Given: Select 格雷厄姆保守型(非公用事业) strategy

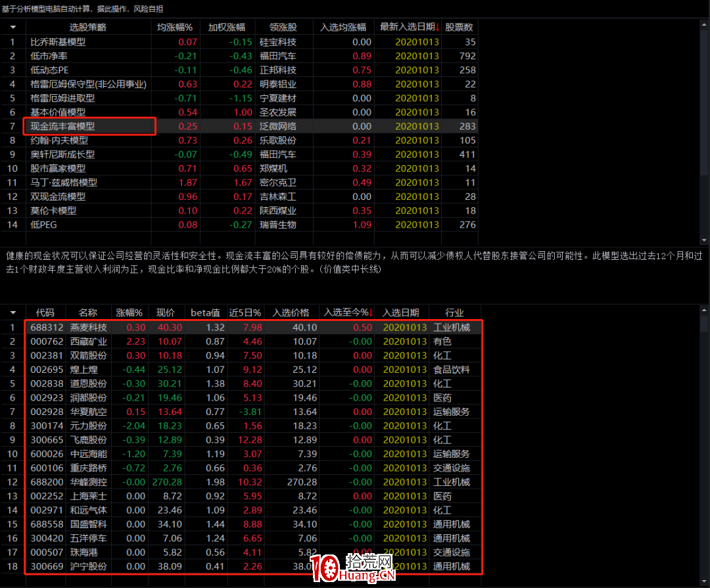Looking at the screenshot, I should pos(88,84).
